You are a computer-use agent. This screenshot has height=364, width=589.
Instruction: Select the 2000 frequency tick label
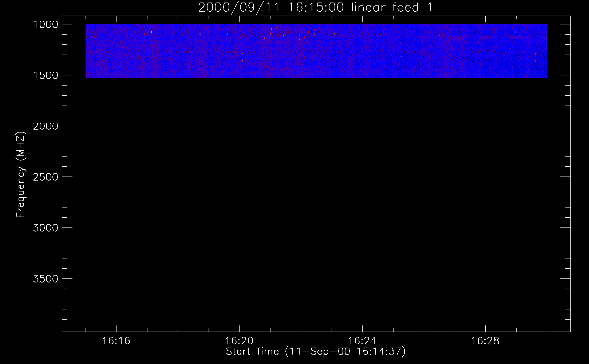(x=46, y=126)
